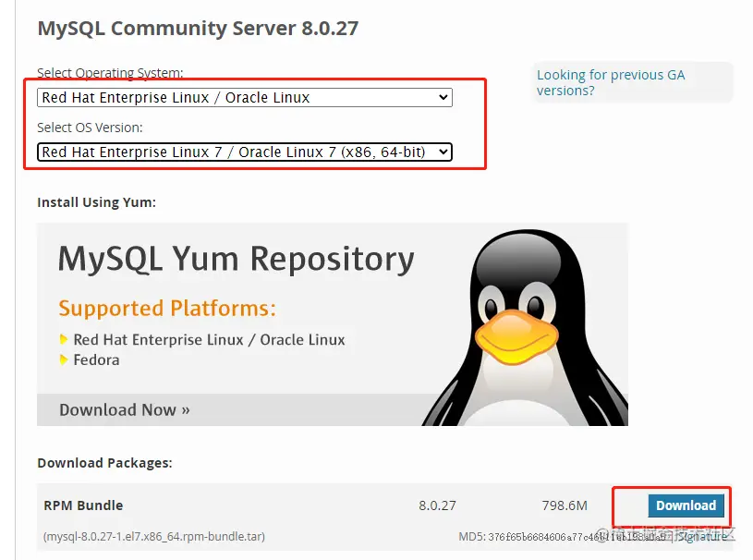Screen dimensions: 753x560
Task: Click the MySQL Yum Repository banner
Action: [x=237, y=260]
